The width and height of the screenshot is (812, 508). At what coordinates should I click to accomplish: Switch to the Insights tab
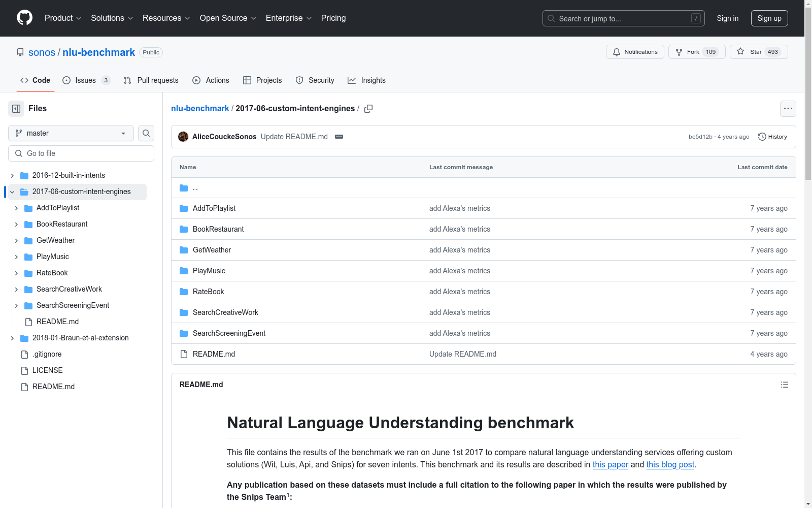pyautogui.click(x=366, y=80)
